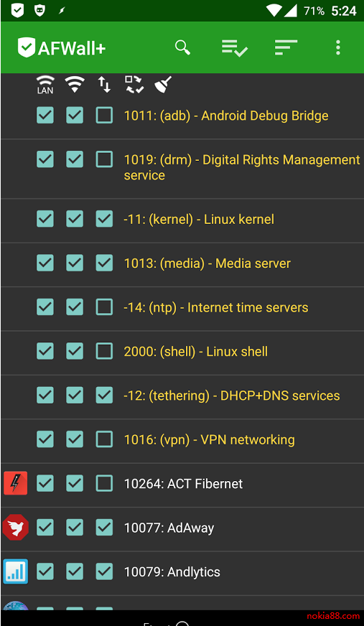The height and width of the screenshot is (626, 364).
Task: Open the sort/filter lines icon
Action: coord(286,47)
